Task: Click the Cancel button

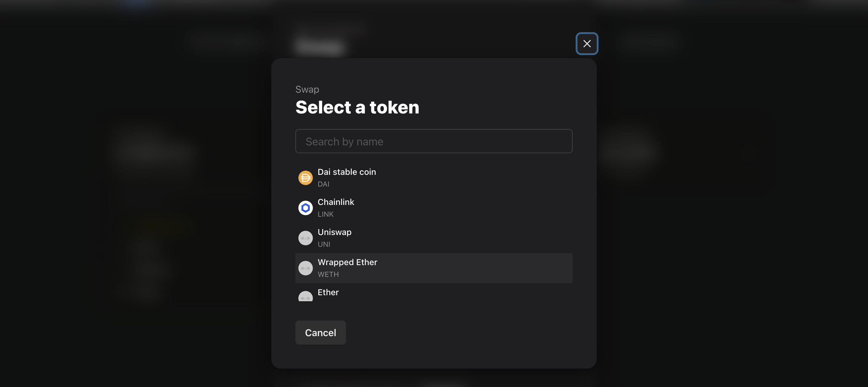Action: point(320,333)
